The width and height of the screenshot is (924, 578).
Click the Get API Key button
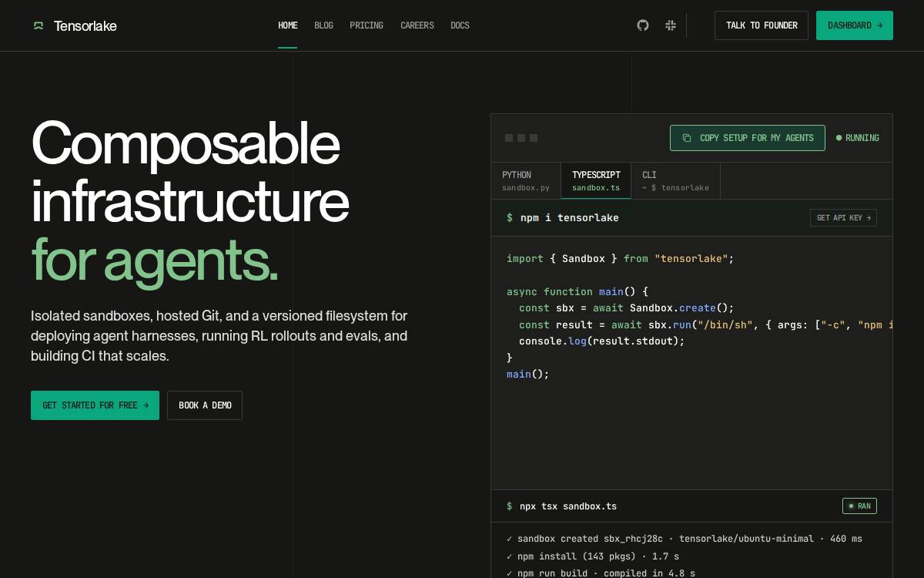[x=843, y=218]
